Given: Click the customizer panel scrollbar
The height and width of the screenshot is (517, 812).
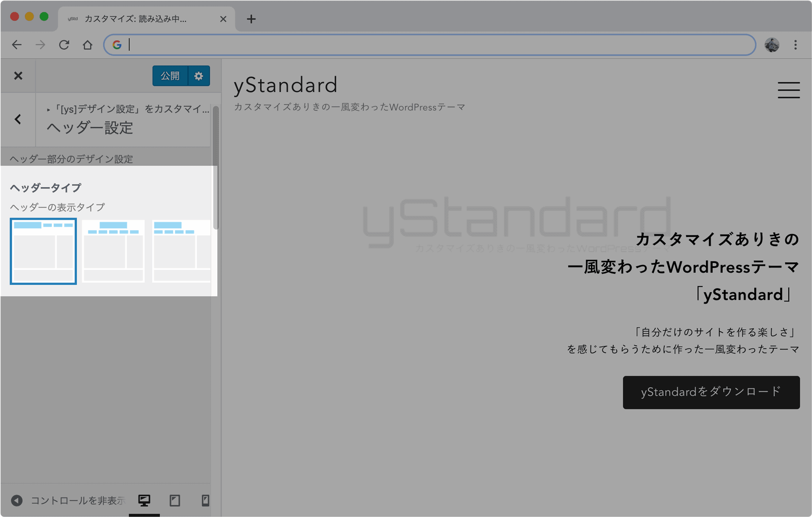Looking at the screenshot, I should click(216, 167).
